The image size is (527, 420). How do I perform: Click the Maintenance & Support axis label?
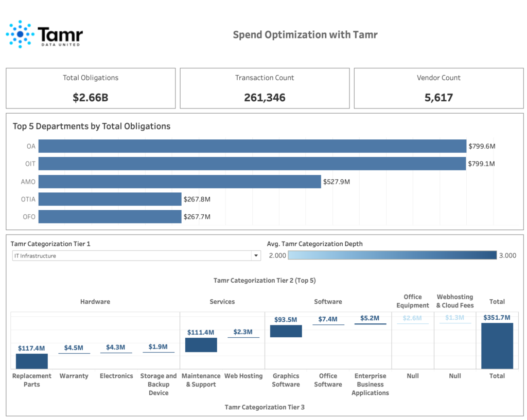(x=201, y=380)
